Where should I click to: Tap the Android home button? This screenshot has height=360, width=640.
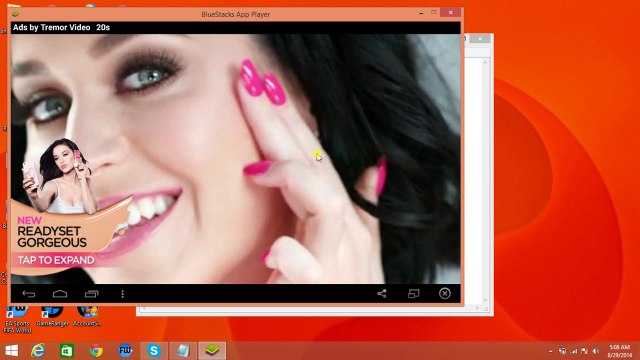coord(60,294)
